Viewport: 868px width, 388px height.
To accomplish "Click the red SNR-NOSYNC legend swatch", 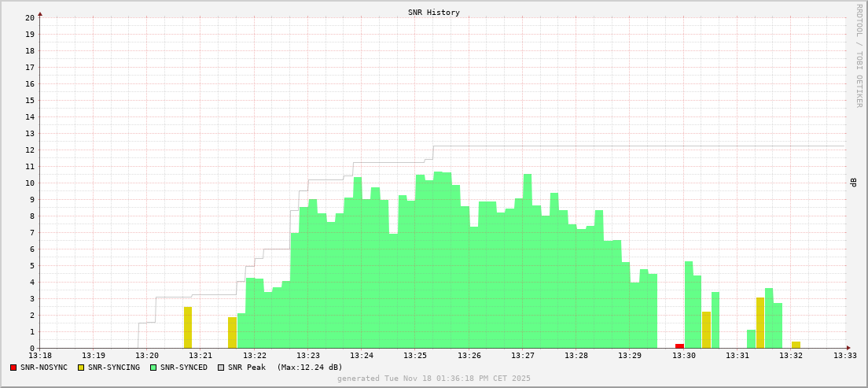I will pyautogui.click(x=13, y=368).
